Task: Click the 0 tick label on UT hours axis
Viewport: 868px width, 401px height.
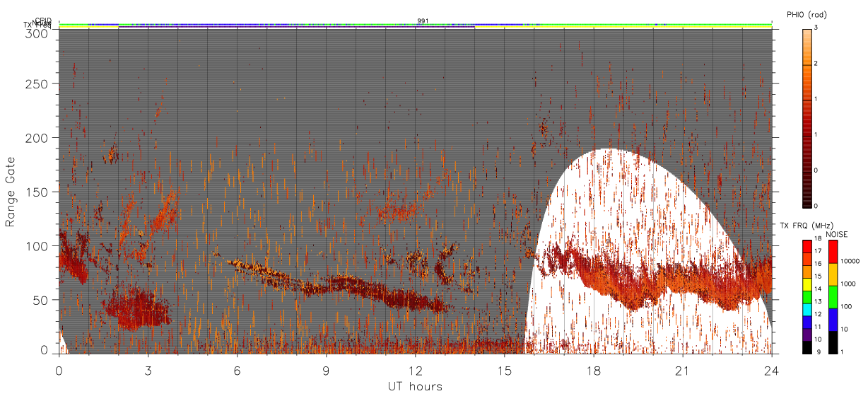Action: tap(59, 371)
